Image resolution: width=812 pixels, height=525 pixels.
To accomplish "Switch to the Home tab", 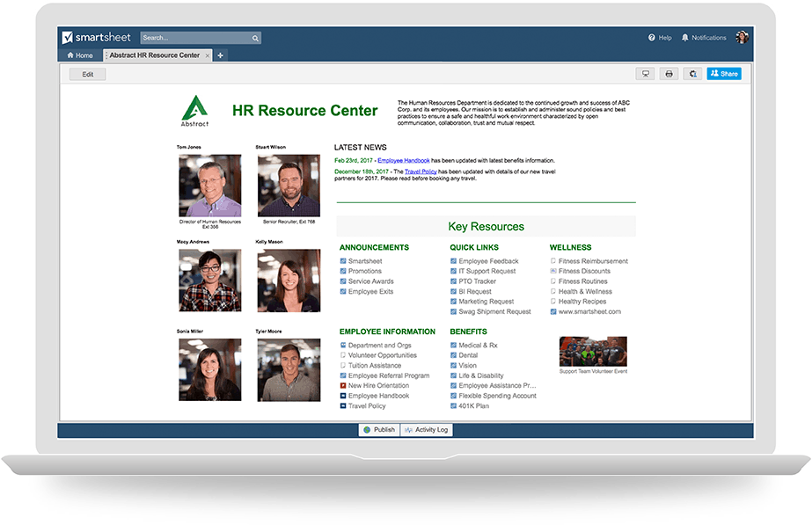I will [79, 55].
